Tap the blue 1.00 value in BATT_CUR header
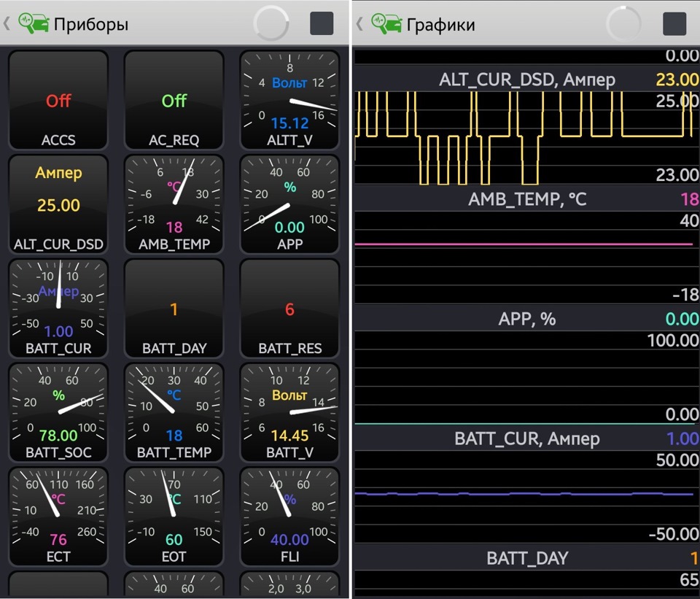This screenshot has height=599, width=700. tap(682, 438)
